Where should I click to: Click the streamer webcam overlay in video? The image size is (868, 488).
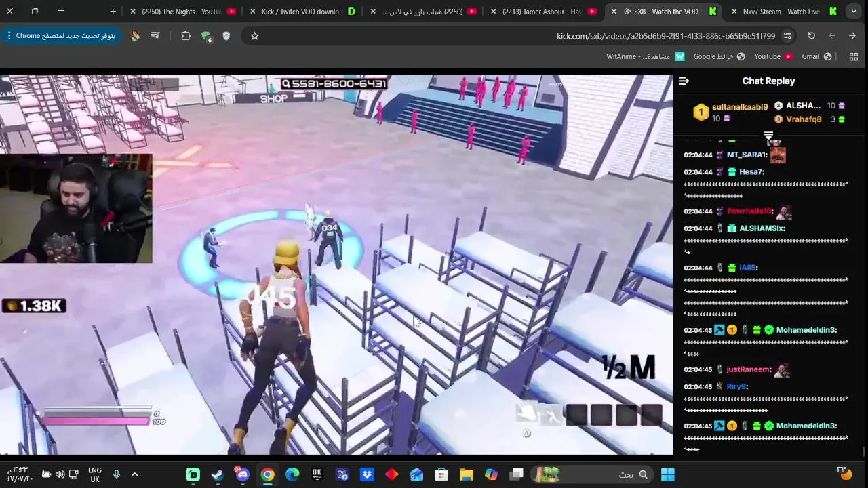tap(76, 208)
